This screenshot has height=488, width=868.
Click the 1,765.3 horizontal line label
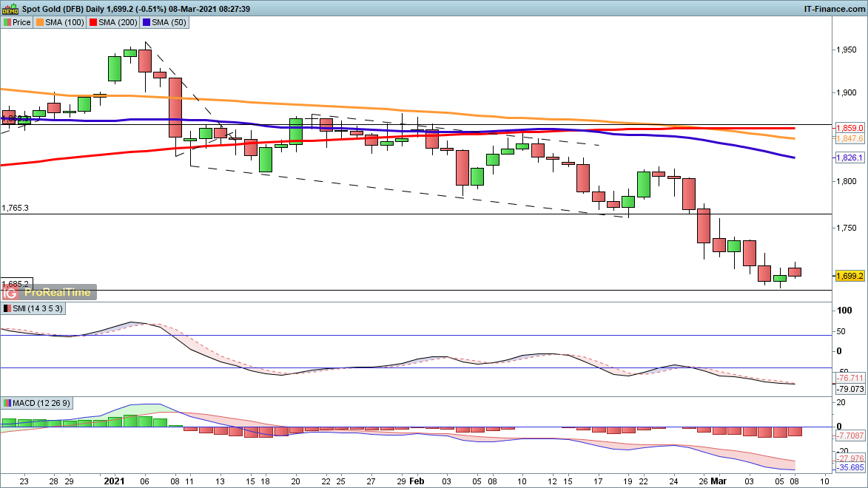(x=16, y=209)
